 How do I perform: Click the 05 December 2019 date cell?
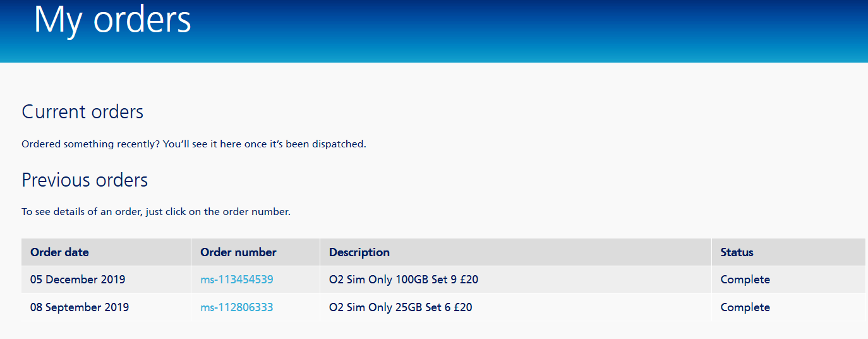click(78, 280)
